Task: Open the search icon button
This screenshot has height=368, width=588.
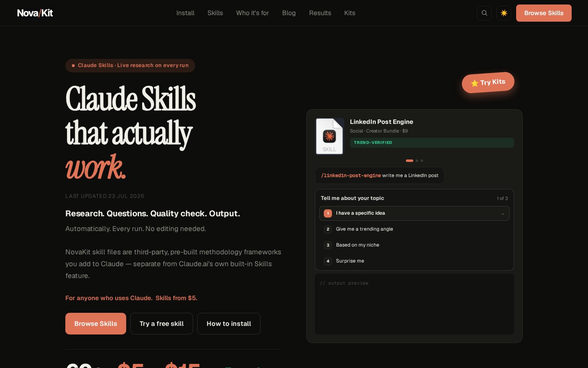Action: pos(484,13)
